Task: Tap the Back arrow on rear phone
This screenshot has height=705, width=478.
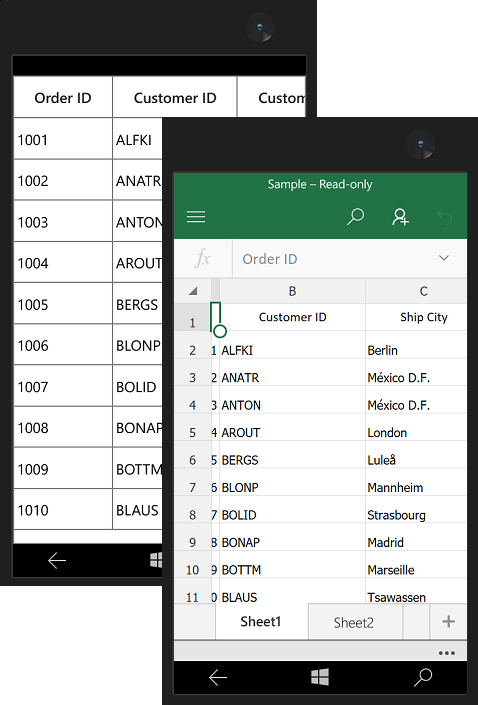Action: tap(57, 560)
